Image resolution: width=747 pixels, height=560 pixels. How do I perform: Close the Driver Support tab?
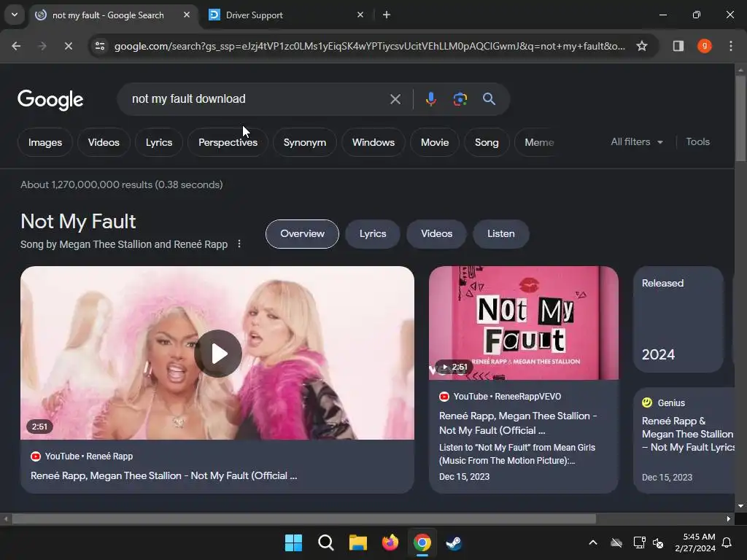360,15
